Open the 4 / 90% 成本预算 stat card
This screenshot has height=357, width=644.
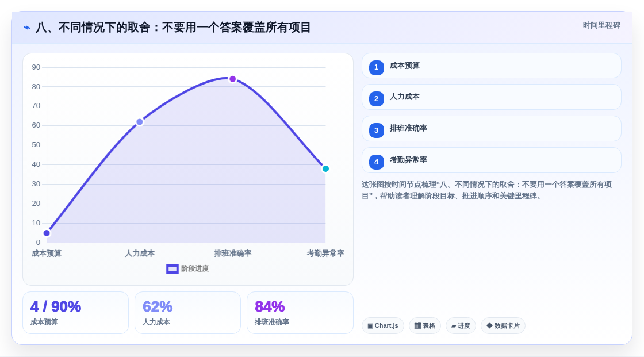[75, 313]
